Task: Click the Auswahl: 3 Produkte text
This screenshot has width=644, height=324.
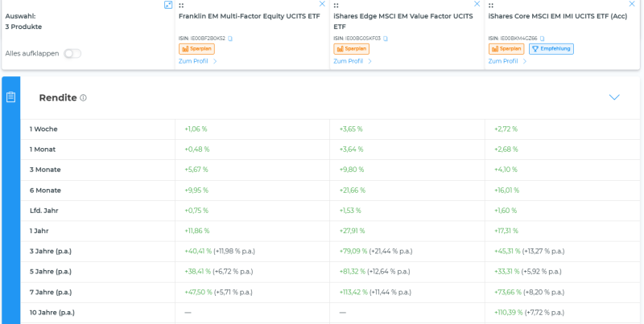Action: (x=23, y=22)
